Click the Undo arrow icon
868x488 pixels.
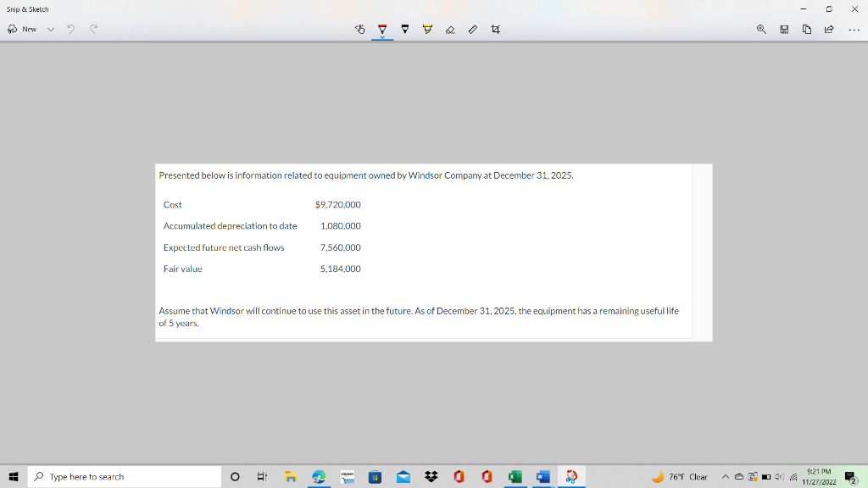pyautogui.click(x=71, y=29)
